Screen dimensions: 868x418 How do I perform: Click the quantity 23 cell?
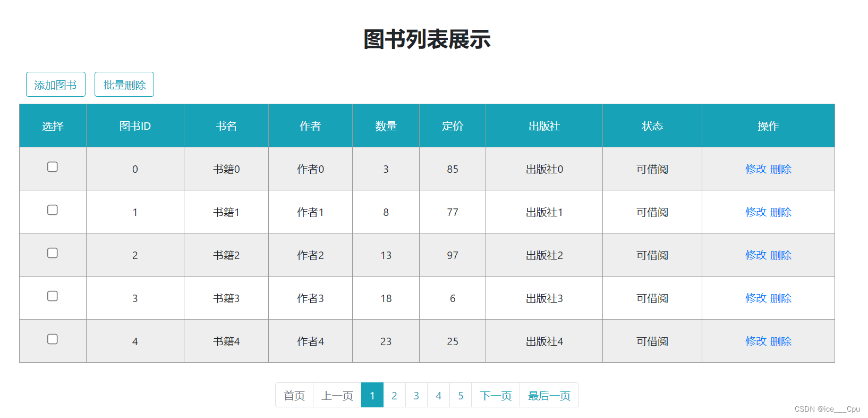386,341
